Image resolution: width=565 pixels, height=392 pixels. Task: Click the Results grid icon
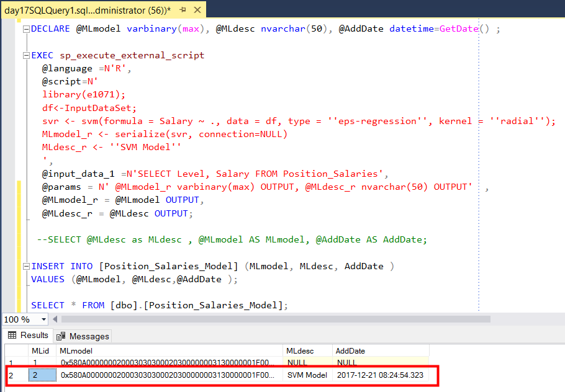point(12,335)
